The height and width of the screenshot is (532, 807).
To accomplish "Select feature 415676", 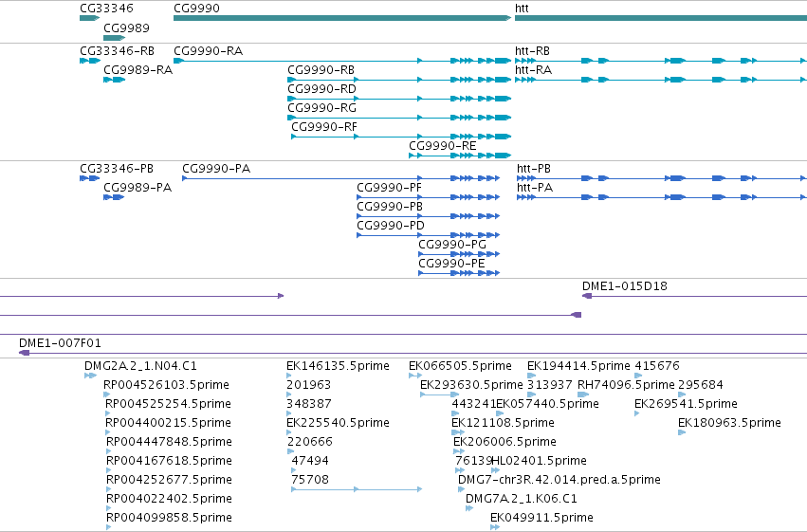I will [x=657, y=366].
